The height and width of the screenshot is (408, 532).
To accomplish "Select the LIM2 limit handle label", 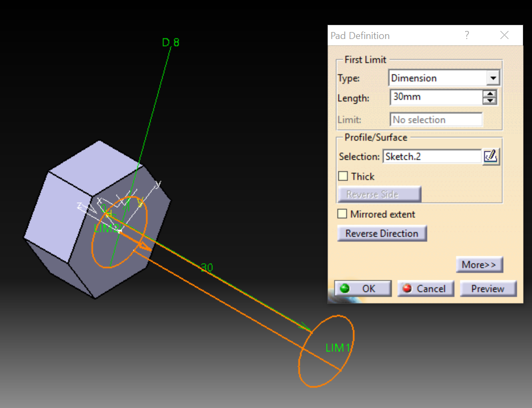I will click(x=104, y=228).
